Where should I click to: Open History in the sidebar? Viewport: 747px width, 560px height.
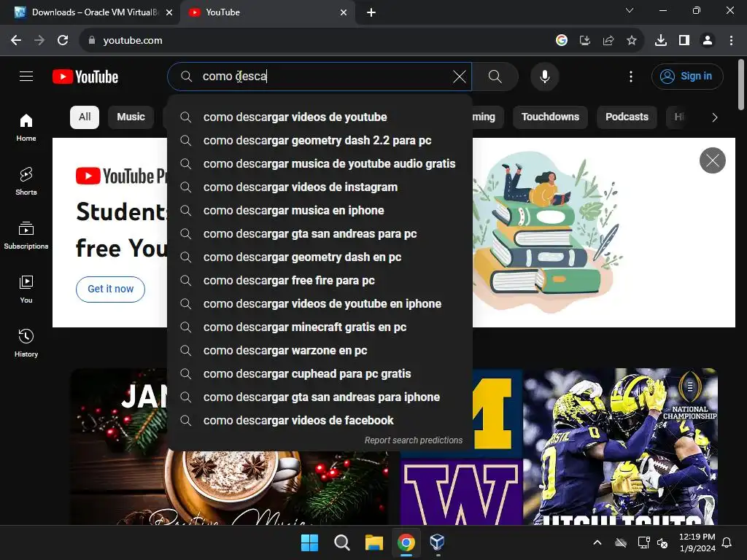point(26,343)
